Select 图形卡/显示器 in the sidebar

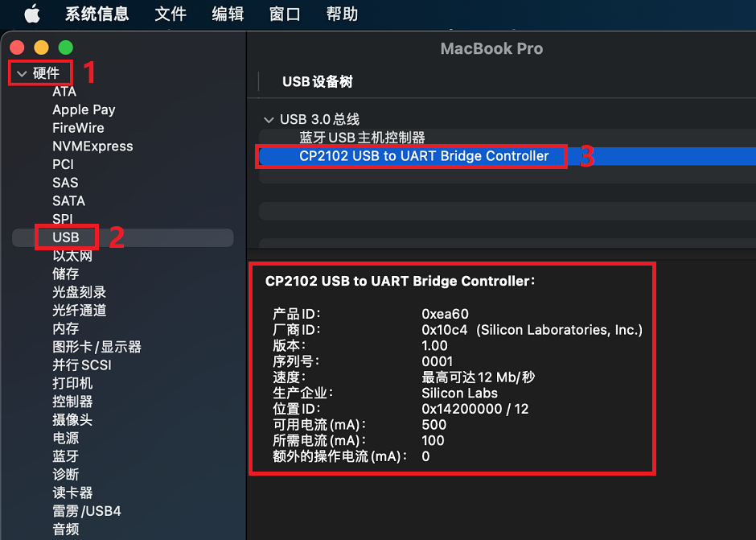[x=97, y=347]
